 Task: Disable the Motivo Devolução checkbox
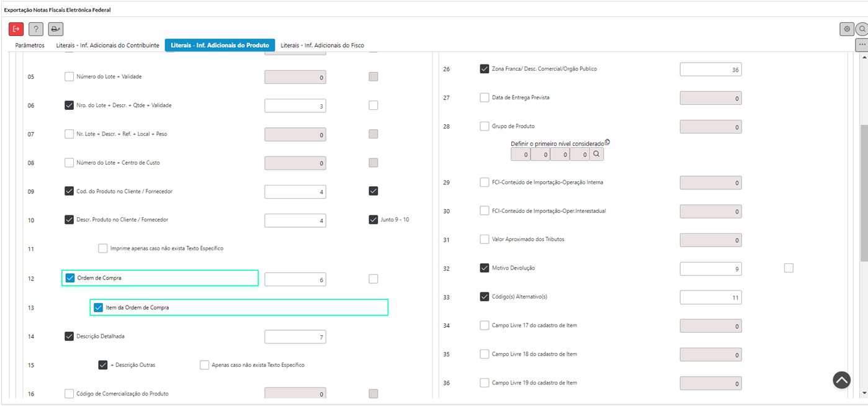pyautogui.click(x=485, y=268)
